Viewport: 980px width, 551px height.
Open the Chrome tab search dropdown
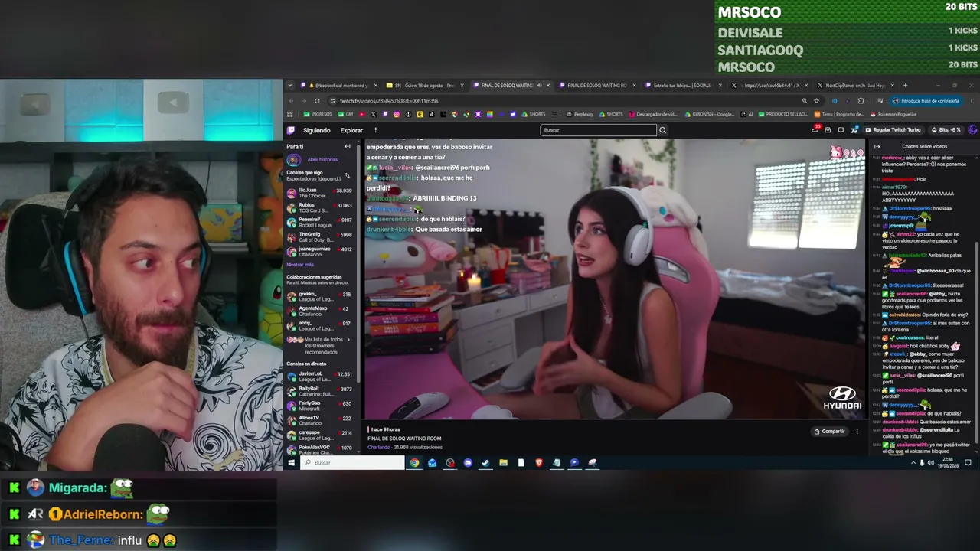[289, 86]
